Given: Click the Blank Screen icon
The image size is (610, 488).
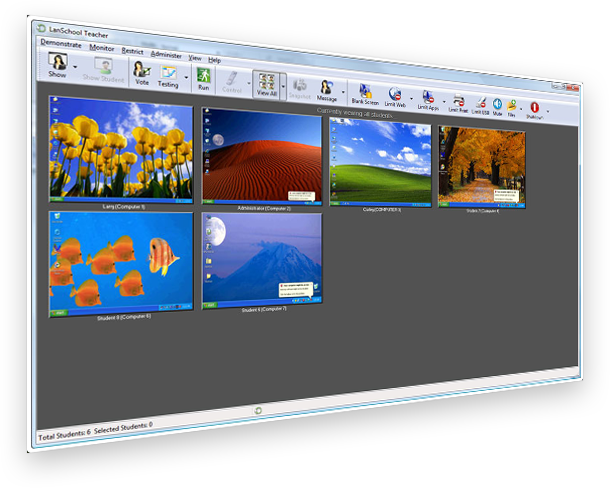Looking at the screenshot, I should click(x=365, y=91).
